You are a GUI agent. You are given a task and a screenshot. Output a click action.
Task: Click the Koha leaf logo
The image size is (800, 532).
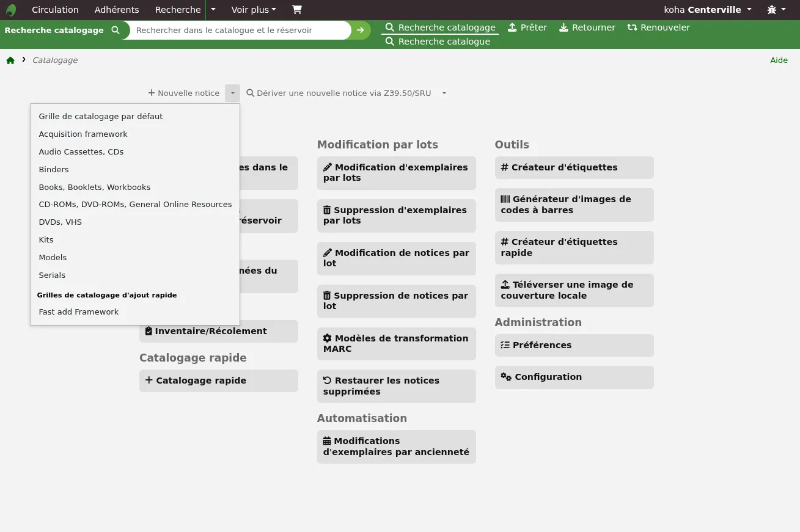pyautogui.click(x=11, y=10)
